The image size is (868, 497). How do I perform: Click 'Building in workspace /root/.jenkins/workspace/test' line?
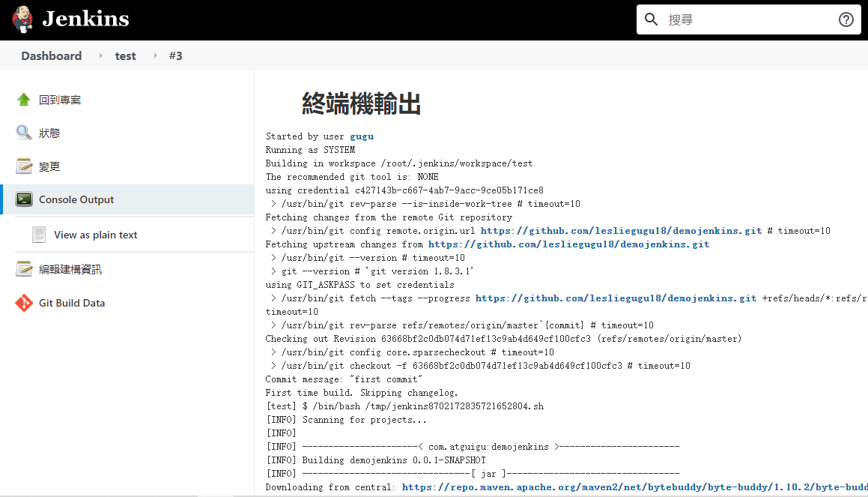click(x=399, y=163)
